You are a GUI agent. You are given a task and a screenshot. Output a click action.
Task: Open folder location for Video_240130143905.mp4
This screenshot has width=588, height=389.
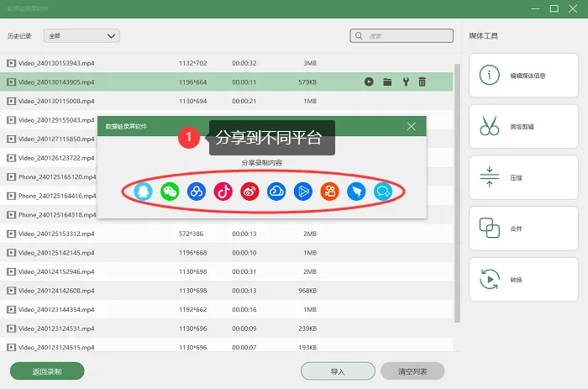(387, 81)
